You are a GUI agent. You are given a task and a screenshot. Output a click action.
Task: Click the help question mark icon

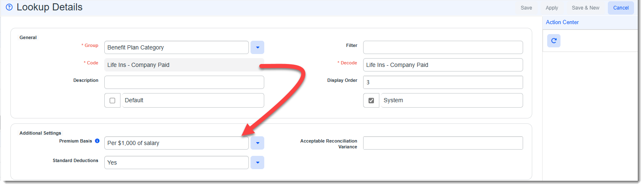(9, 7)
